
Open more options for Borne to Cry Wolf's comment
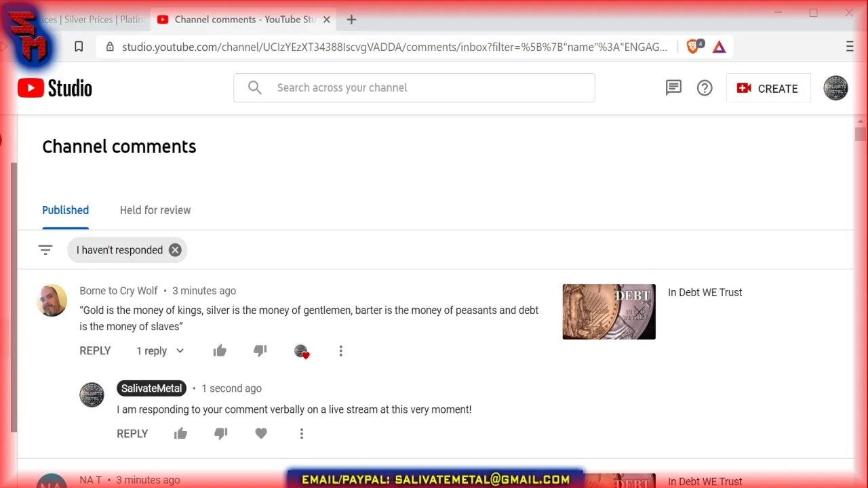click(341, 350)
